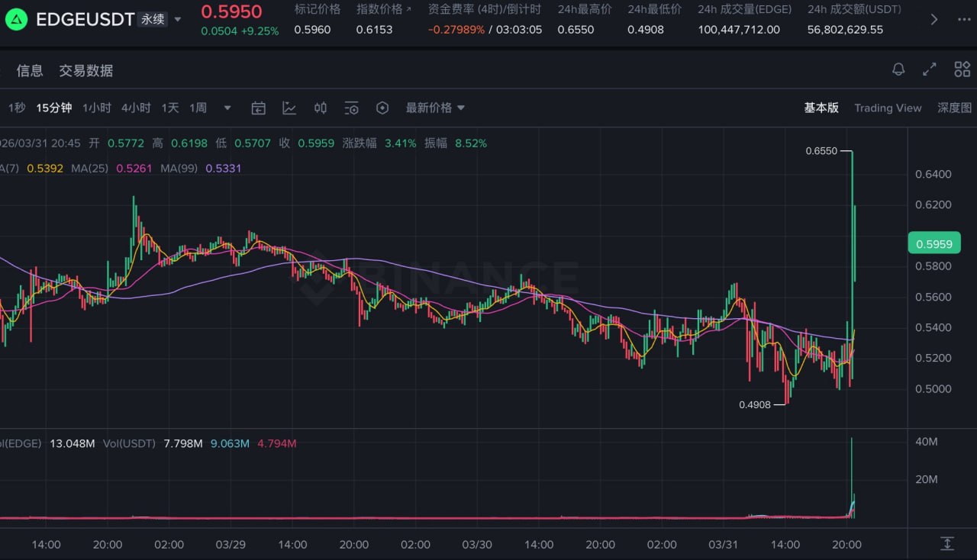Image resolution: width=977 pixels, height=560 pixels.
Task: Open the chart display settings icon
Action: [351, 108]
